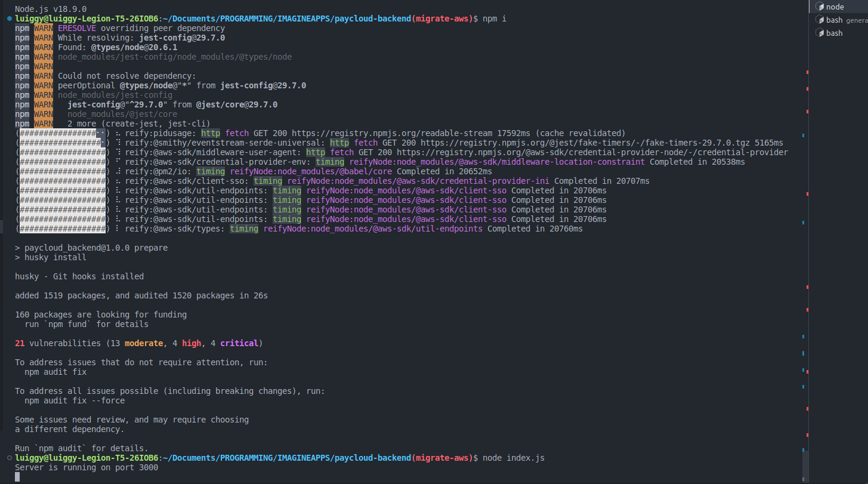This screenshot has width=868, height=484.
Task: Select the bottom bash terminal entry
Action: 834,33
